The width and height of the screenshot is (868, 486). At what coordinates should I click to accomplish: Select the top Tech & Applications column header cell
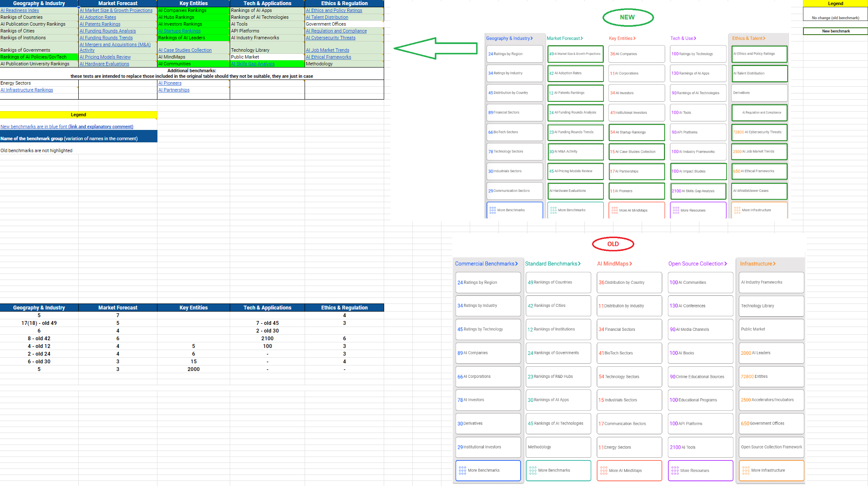pyautogui.click(x=267, y=3)
